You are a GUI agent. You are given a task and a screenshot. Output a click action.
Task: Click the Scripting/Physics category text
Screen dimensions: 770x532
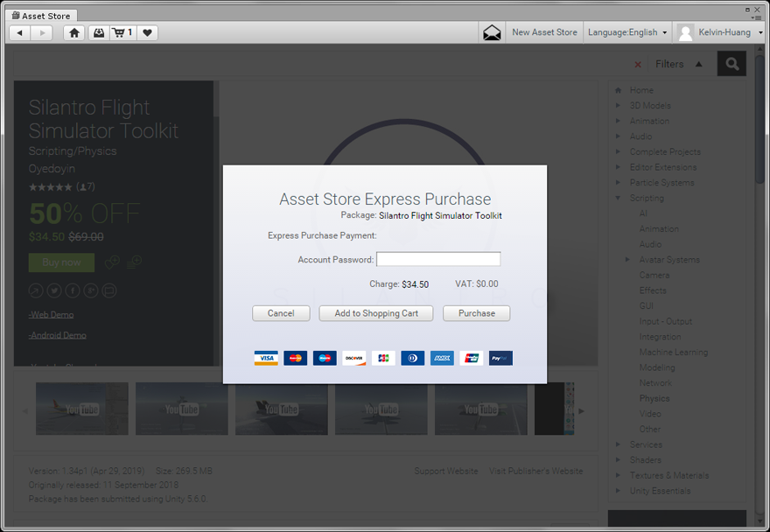click(72, 150)
